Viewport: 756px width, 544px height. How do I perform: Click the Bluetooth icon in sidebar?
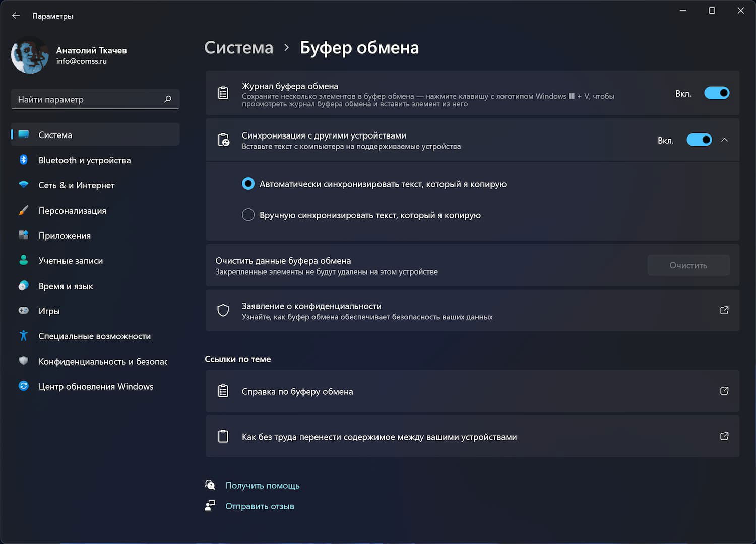24,160
